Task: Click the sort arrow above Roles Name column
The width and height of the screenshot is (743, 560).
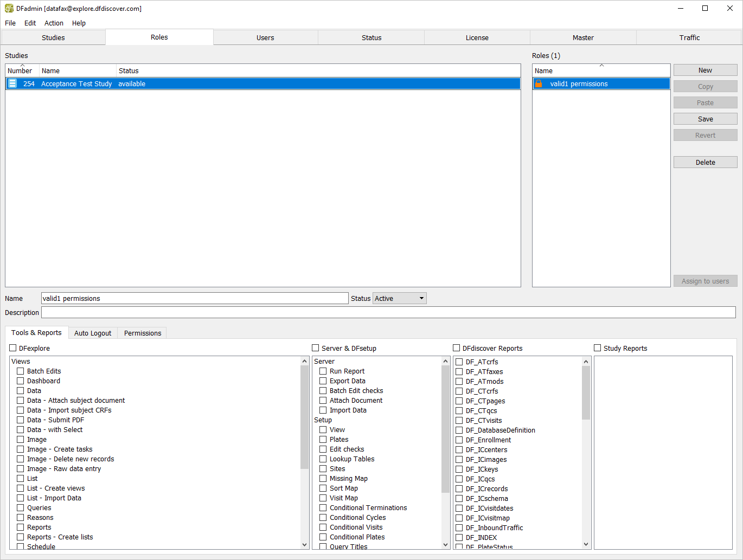Action: pos(601,66)
